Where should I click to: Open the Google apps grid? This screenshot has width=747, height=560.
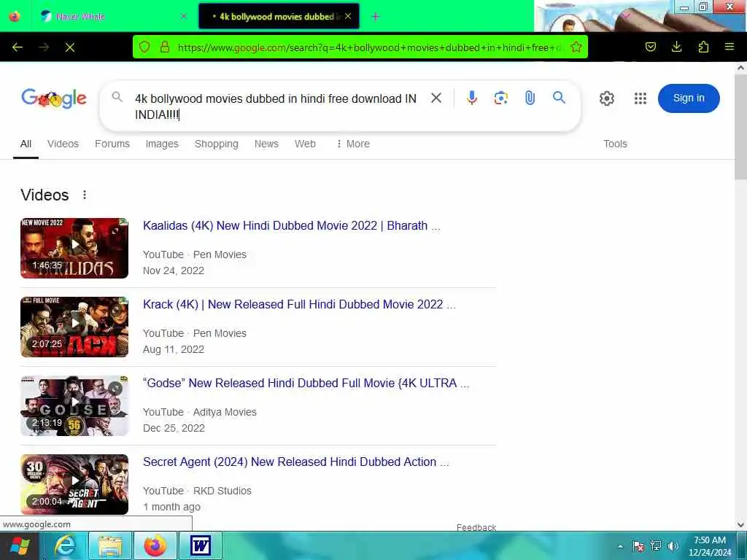[640, 98]
